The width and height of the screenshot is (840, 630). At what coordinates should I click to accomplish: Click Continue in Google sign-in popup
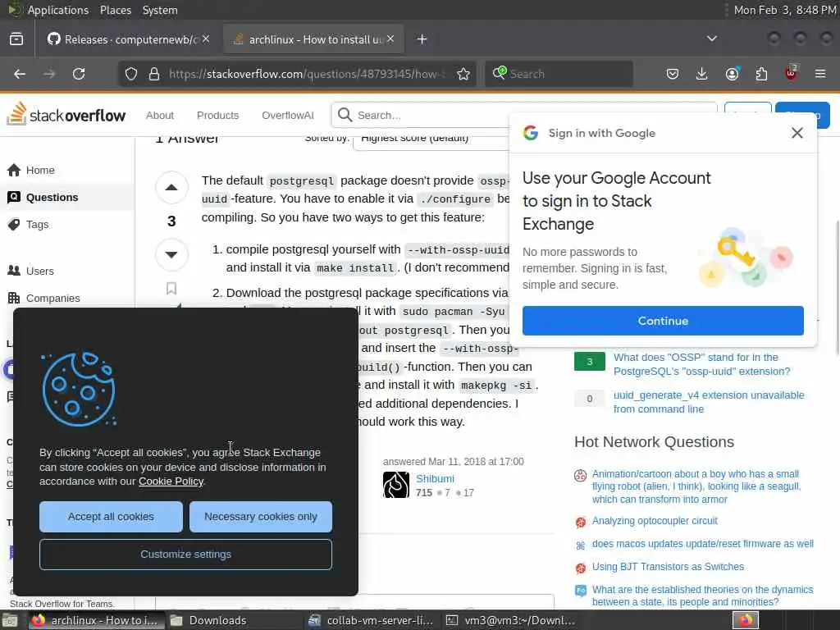(663, 321)
